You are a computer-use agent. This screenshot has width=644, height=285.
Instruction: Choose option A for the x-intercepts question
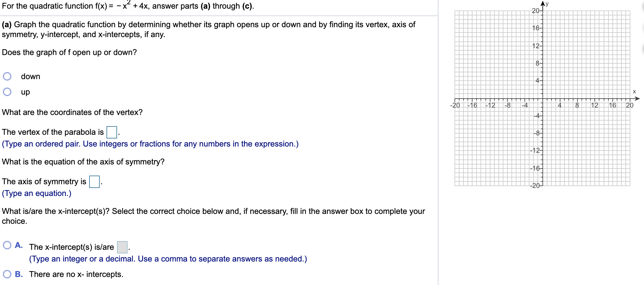(x=8, y=245)
